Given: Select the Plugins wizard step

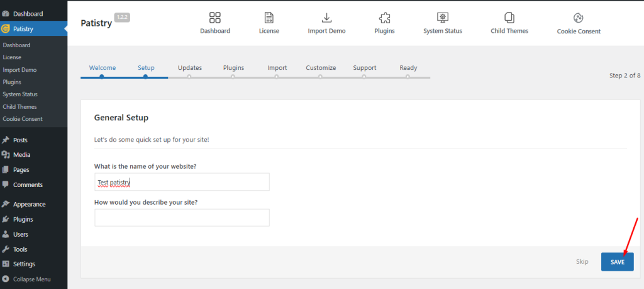Looking at the screenshot, I should point(234,68).
